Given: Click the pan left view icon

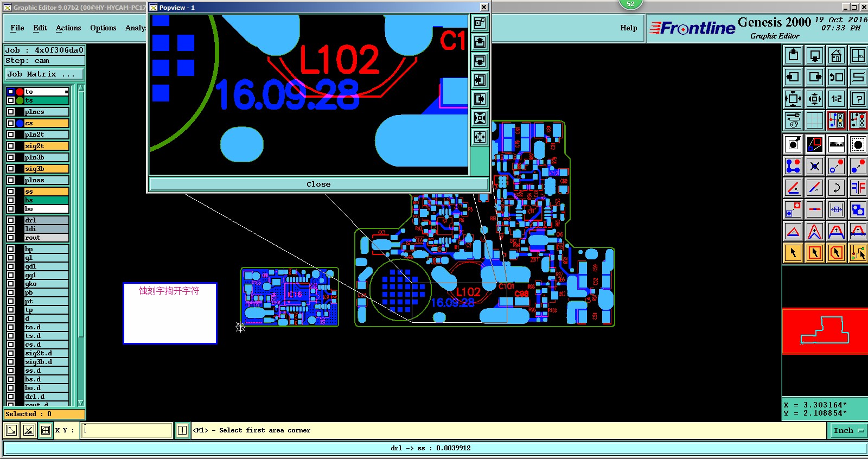Looking at the screenshot, I should click(x=793, y=77).
